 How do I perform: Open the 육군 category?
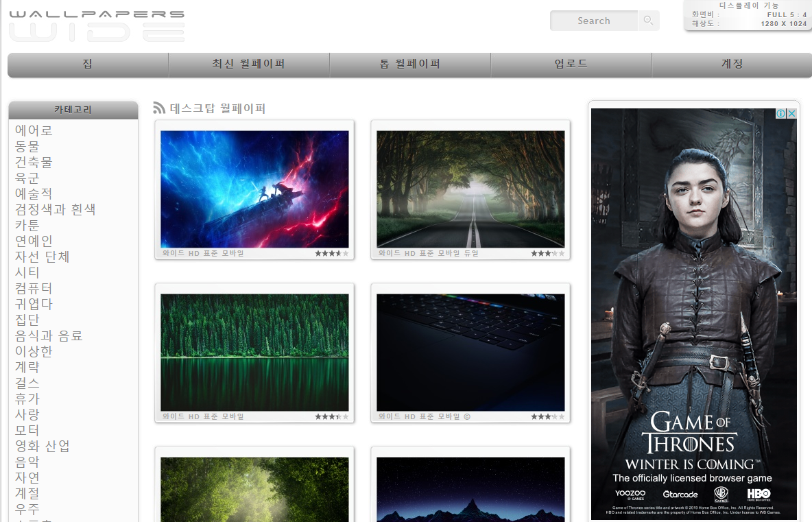pos(27,178)
